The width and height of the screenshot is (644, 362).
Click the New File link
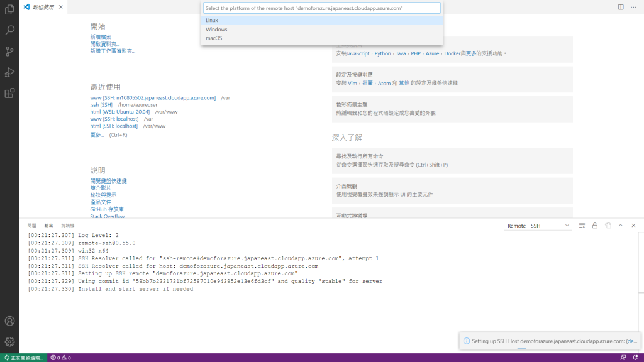click(x=101, y=37)
